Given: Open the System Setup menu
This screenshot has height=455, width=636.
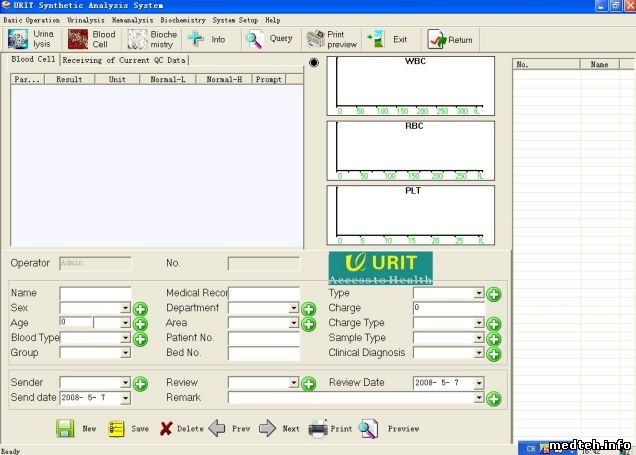Looking at the screenshot, I should (x=234, y=20).
